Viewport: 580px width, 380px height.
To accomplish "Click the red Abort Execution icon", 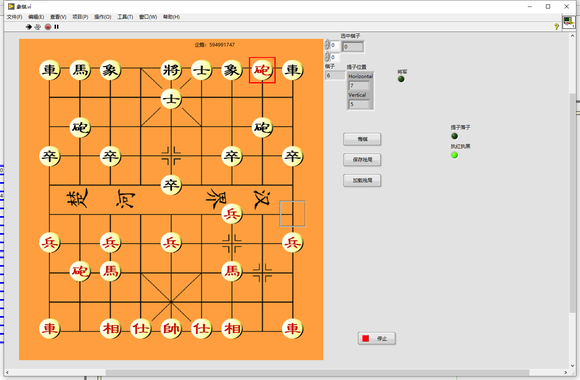I will coord(48,27).
